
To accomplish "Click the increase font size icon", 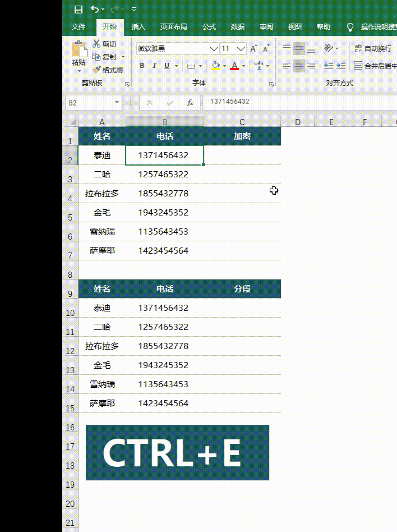I will [253, 48].
